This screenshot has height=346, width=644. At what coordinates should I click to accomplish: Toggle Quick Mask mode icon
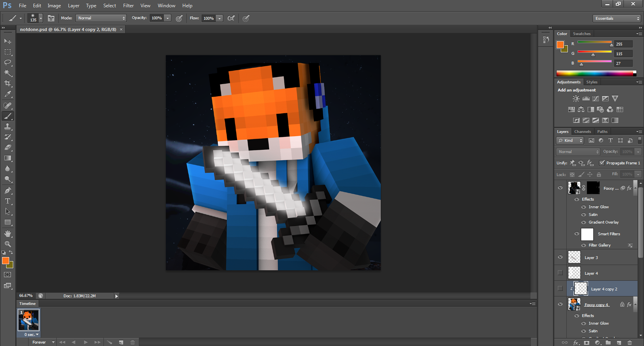tap(8, 275)
